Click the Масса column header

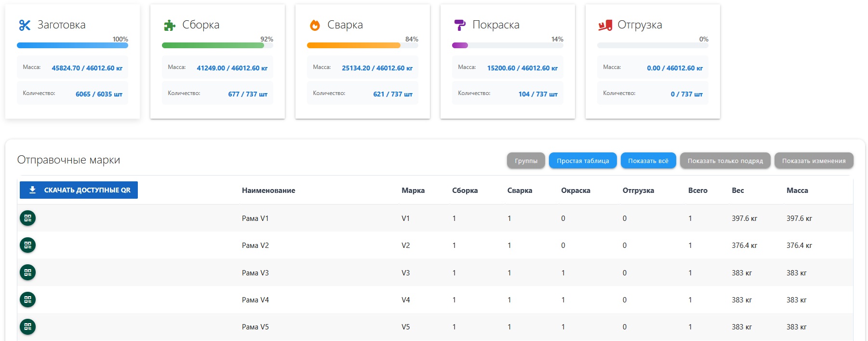[797, 191]
